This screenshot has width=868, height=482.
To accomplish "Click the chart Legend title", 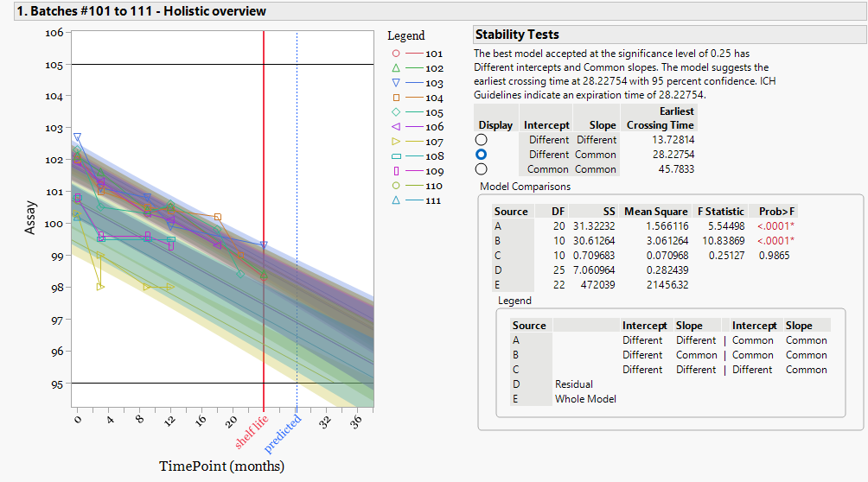I will (x=405, y=36).
